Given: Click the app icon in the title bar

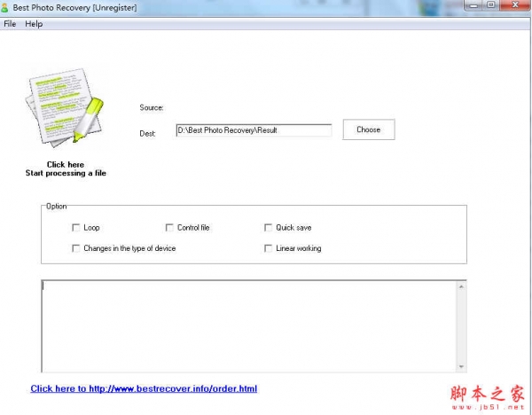Looking at the screenshot, I should [x=4, y=8].
